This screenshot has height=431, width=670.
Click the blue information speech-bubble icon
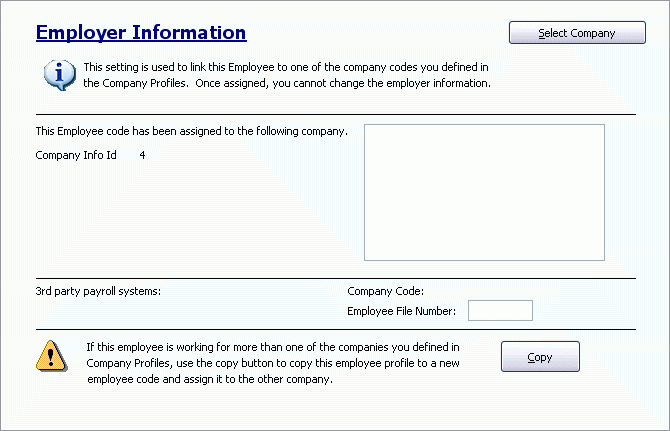58,74
